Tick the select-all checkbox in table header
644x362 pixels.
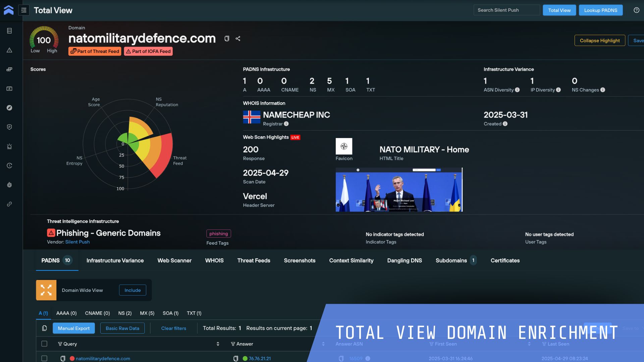[44, 344]
